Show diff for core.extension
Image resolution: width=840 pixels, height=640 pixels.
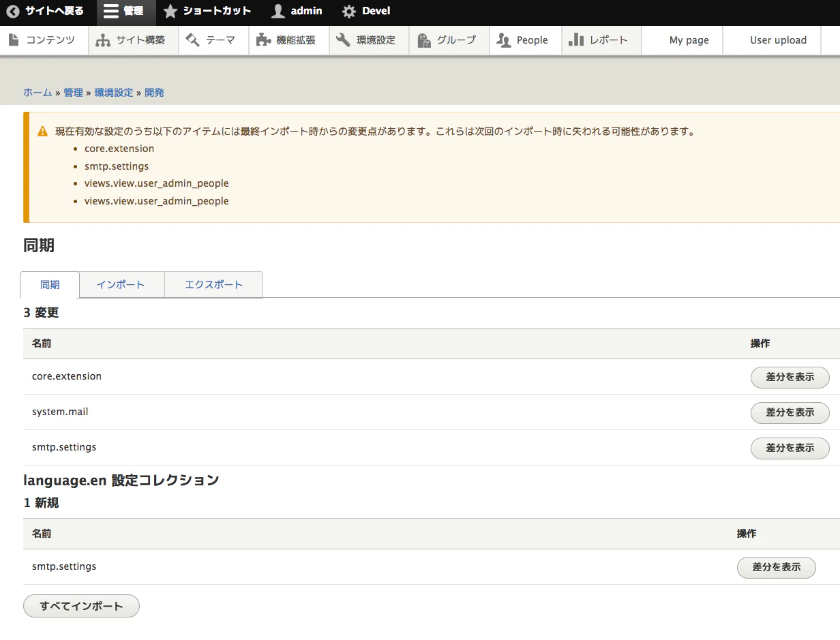tap(790, 377)
